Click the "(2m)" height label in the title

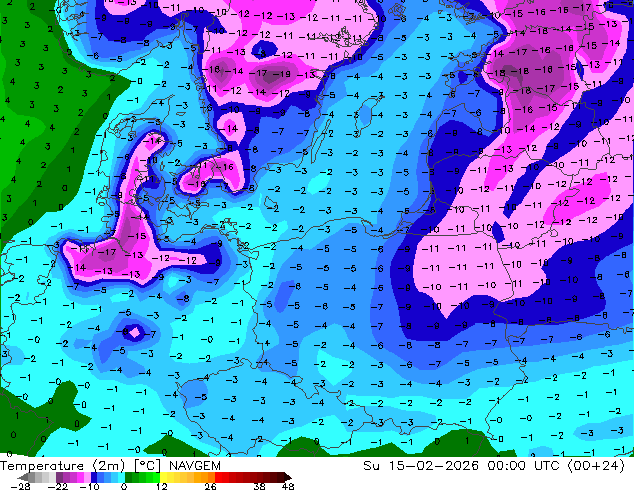click(109, 466)
